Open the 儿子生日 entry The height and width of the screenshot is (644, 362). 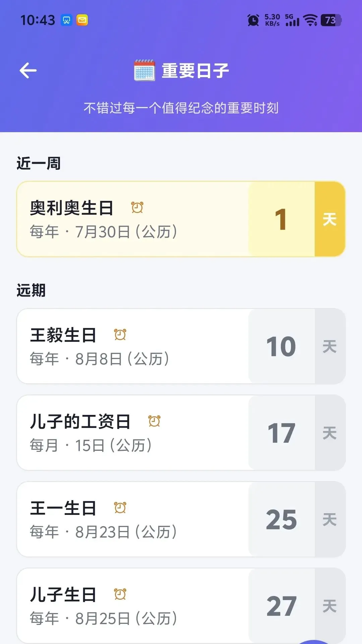pyautogui.click(x=181, y=606)
